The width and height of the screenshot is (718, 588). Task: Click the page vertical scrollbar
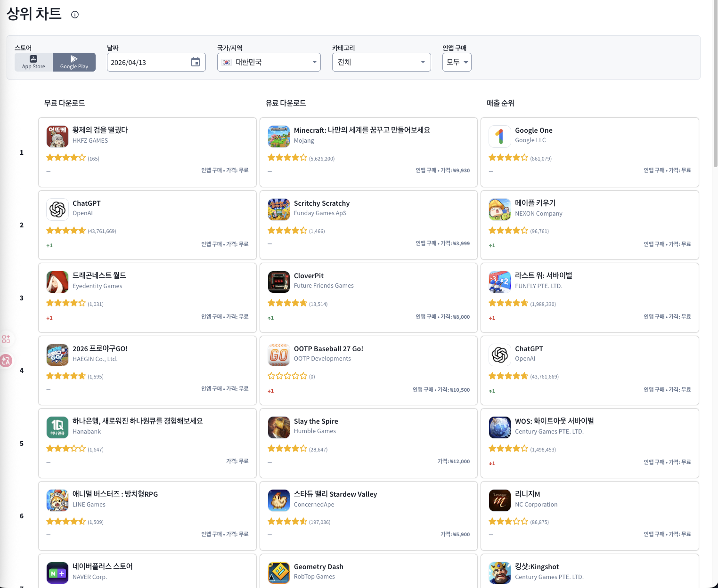coord(715,84)
